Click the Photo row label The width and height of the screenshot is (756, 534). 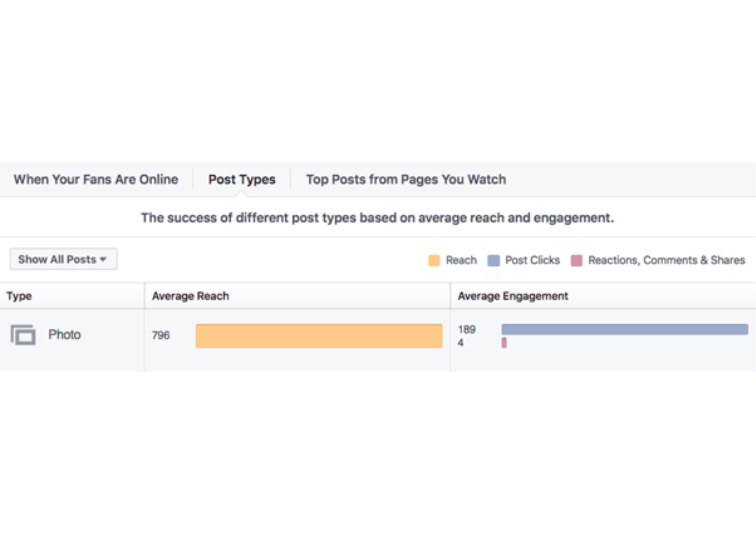click(x=65, y=335)
